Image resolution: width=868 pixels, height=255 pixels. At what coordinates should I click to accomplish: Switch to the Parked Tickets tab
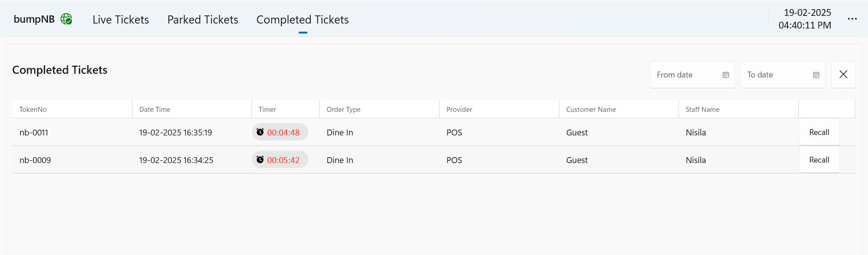tap(203, 20)
